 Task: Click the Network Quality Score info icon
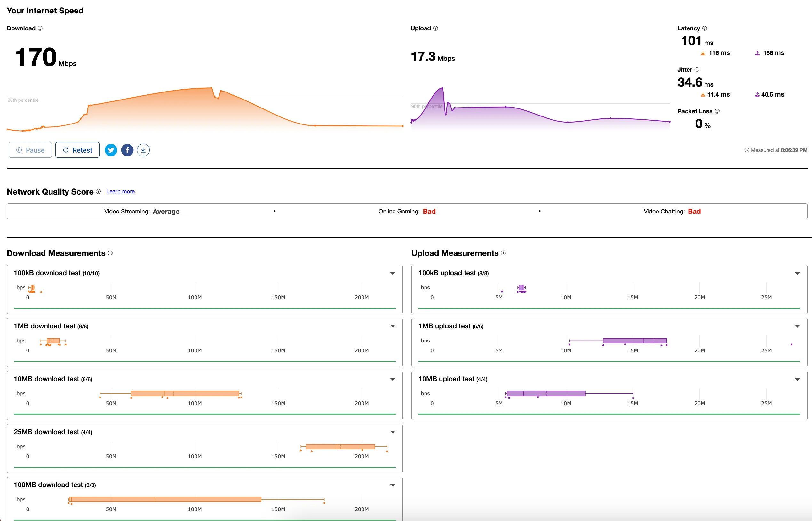coord(98,191)
